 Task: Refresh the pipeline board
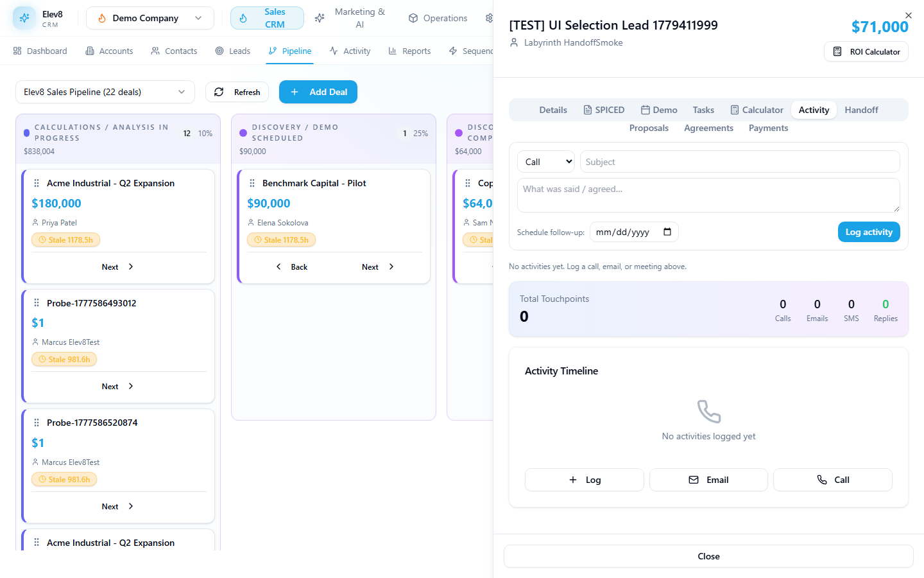(x=237, y=92)
